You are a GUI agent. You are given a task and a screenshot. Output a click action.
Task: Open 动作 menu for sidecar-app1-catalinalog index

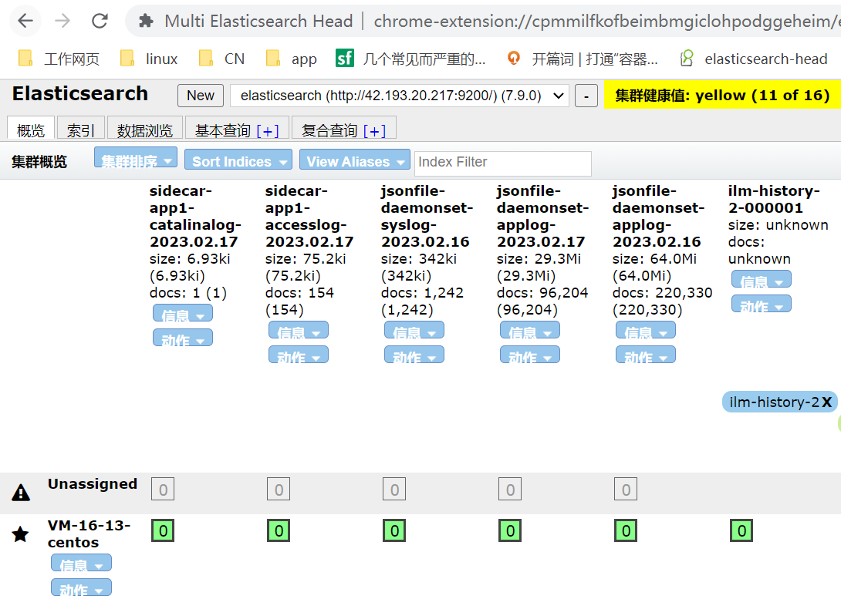pos(183,338)
